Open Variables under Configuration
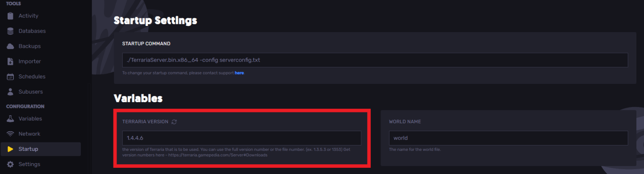Image resolution: width=644 pixels, height=174 pixels. 41,119
